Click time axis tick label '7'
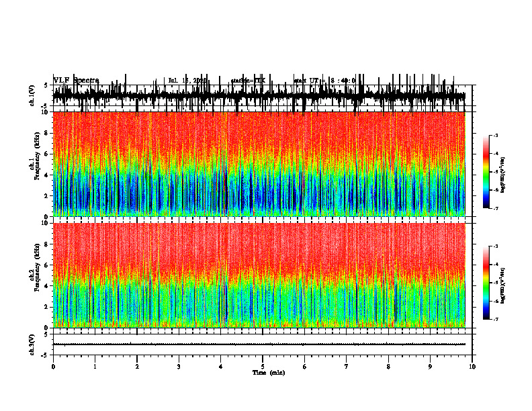This screenshot has height=411, width=532. [x=347, y=367]
